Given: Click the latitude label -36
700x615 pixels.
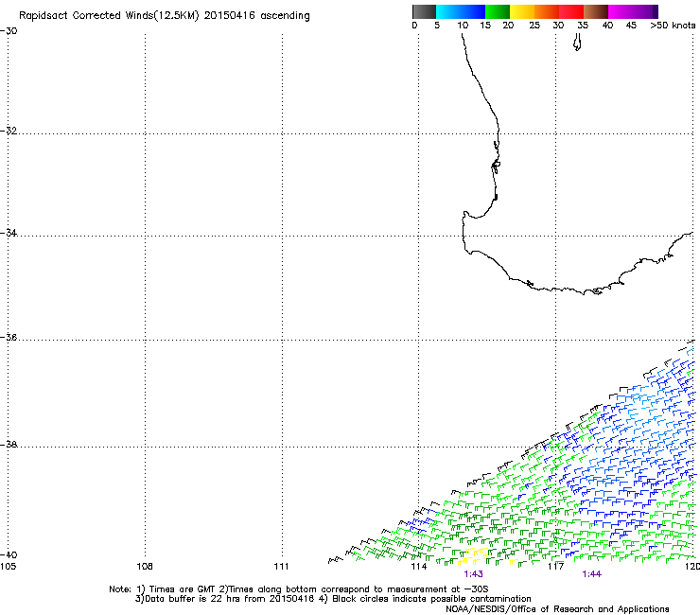Looking at the screenshot, I should click(9, 337).
